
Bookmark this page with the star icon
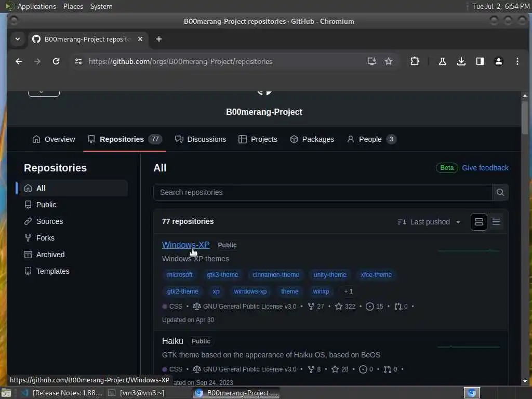click(389, 61)
